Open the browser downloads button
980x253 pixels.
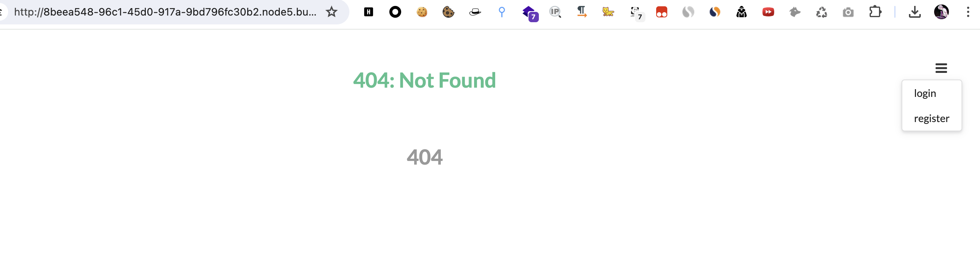pyautogui.click(x=914, y=12)
